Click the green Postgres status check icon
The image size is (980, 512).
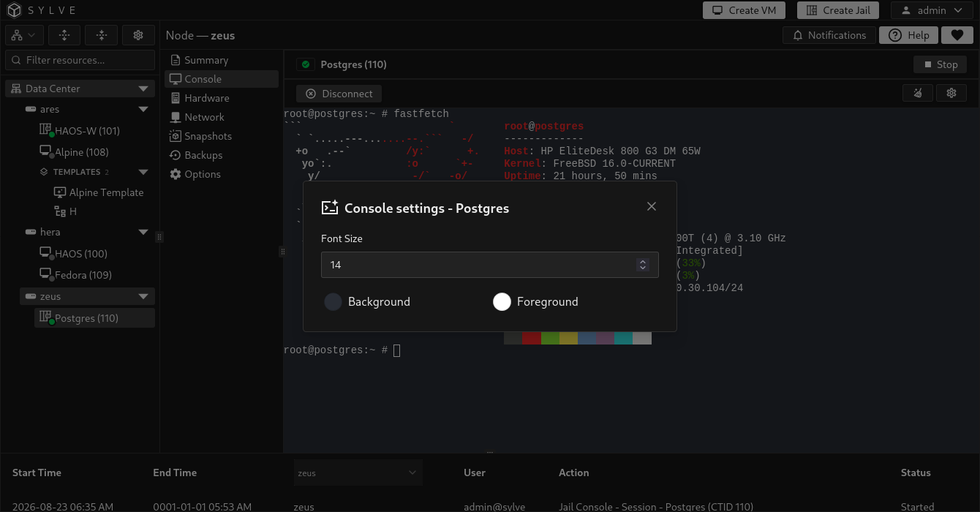point(306,64)
